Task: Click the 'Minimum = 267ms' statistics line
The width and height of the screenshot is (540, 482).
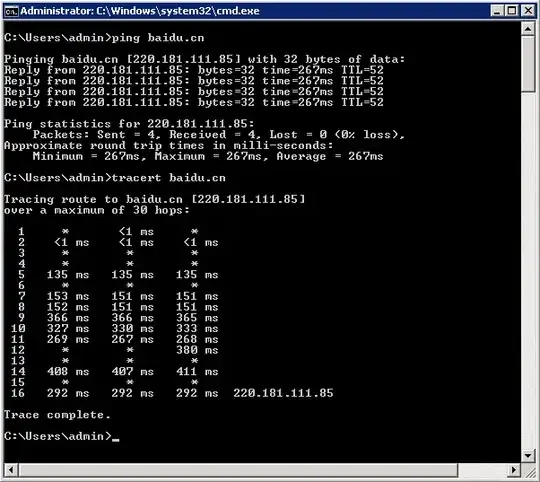Action: click(x=208, y=156)
